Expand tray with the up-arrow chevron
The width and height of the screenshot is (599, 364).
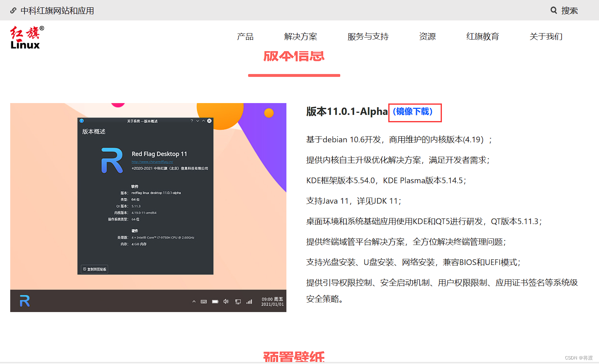[x=194, y=301]
